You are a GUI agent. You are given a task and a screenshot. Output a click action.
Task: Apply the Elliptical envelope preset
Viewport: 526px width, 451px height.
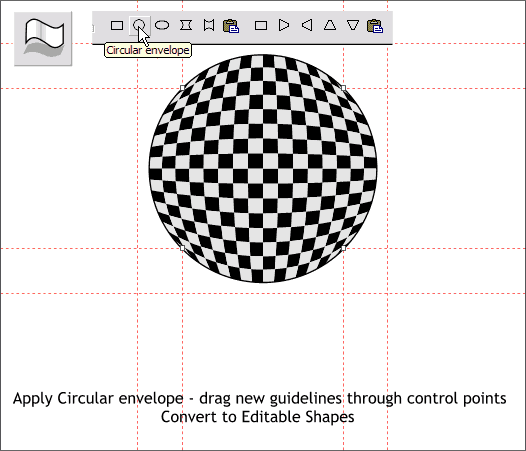[x=162, y=25]
